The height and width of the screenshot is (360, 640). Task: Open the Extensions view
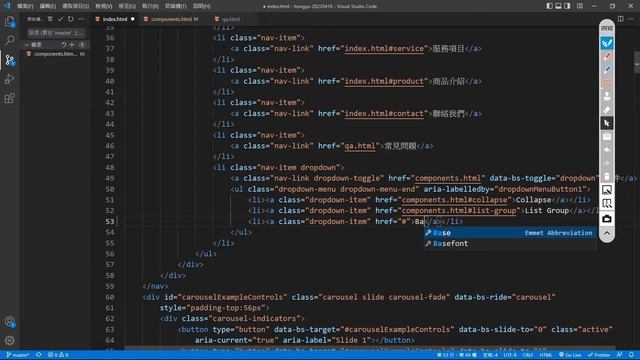9,98
